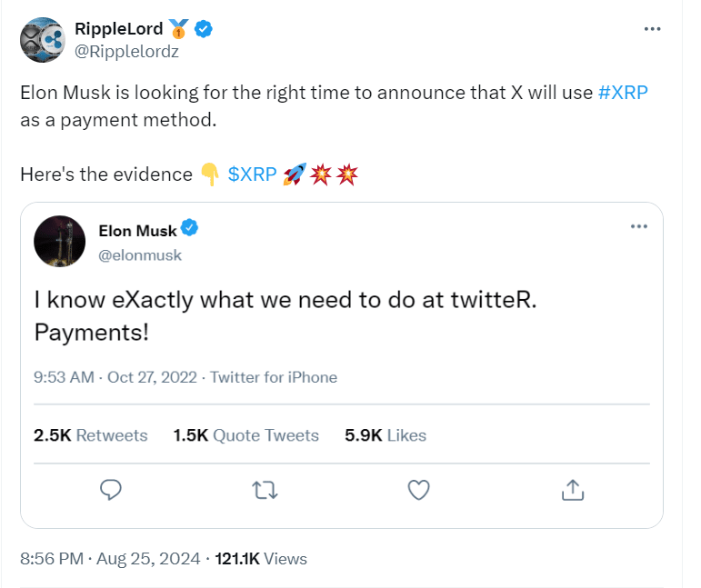Open the more options menu on RippleLord's tweet

coord(652,29)
